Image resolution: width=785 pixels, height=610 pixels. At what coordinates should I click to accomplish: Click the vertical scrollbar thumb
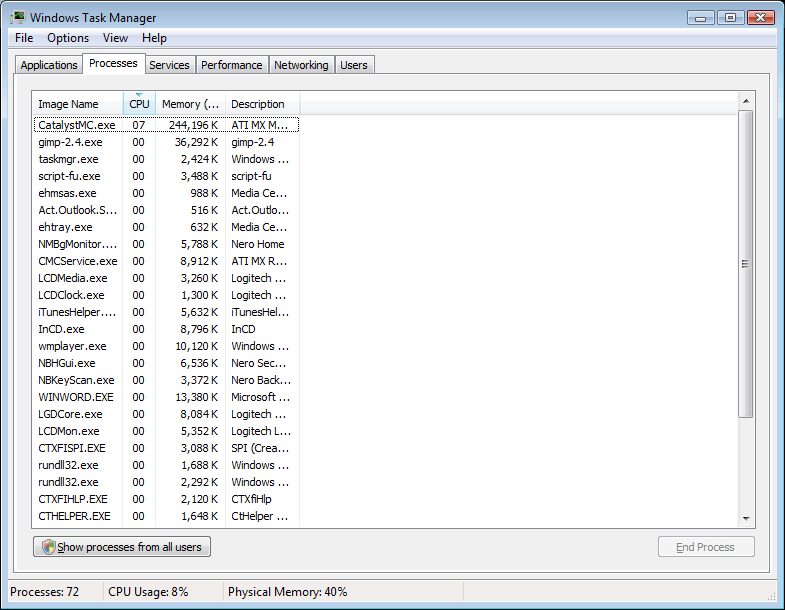pyautogui.click(x=746, y=264)
